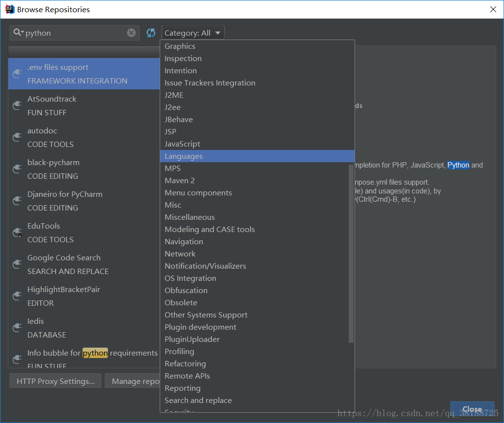Select OS Integration category

pyautogui.click(x=254, y=278)
